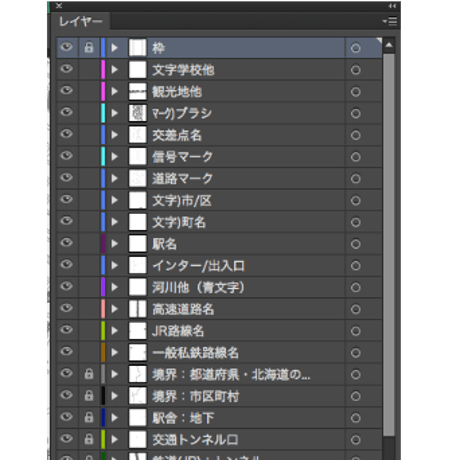Unlock the 境界：市区町村 layer
Viewport: 460px width, 460px height.
(x=89, y=395)
